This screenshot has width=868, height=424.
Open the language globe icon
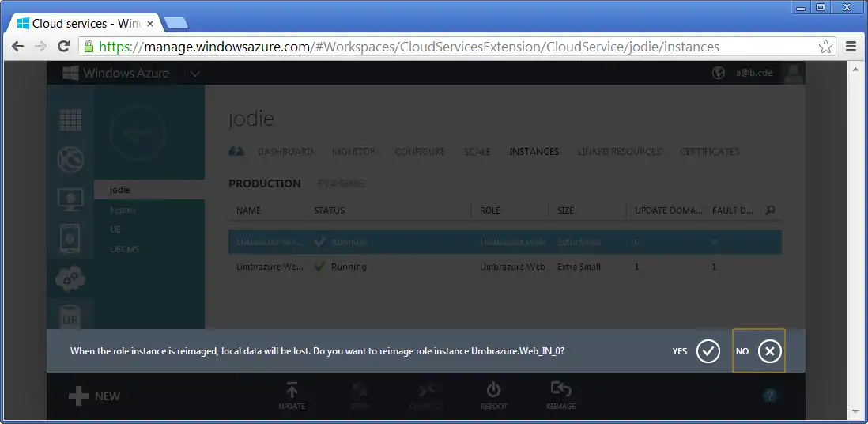click(719, 73)
